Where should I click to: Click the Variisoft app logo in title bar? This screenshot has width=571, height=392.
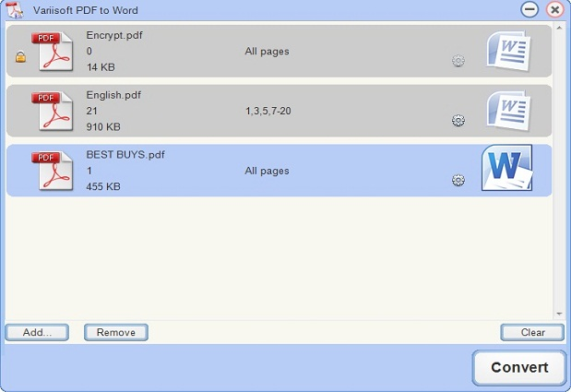[15, 10]
